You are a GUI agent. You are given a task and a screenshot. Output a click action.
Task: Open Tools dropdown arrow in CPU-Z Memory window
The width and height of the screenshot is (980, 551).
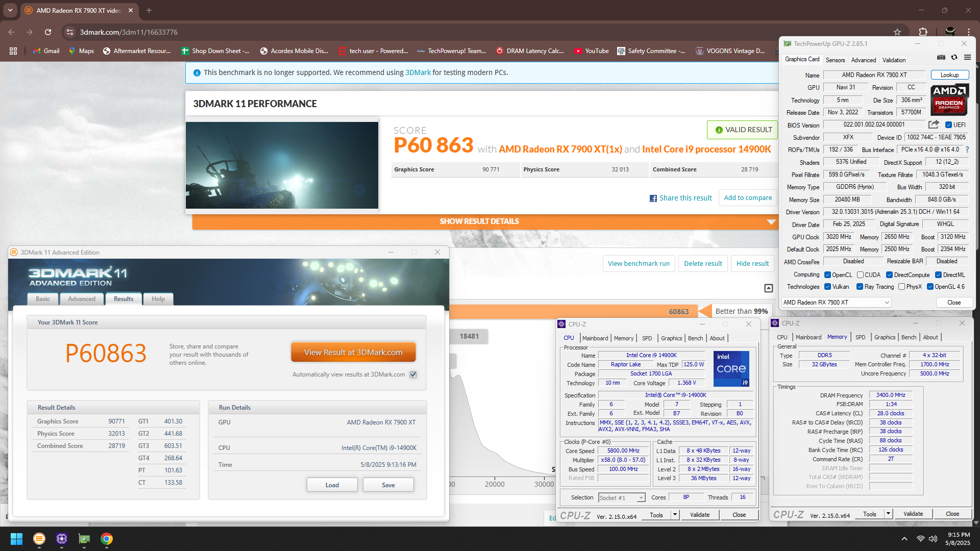[x=888, y=514]
